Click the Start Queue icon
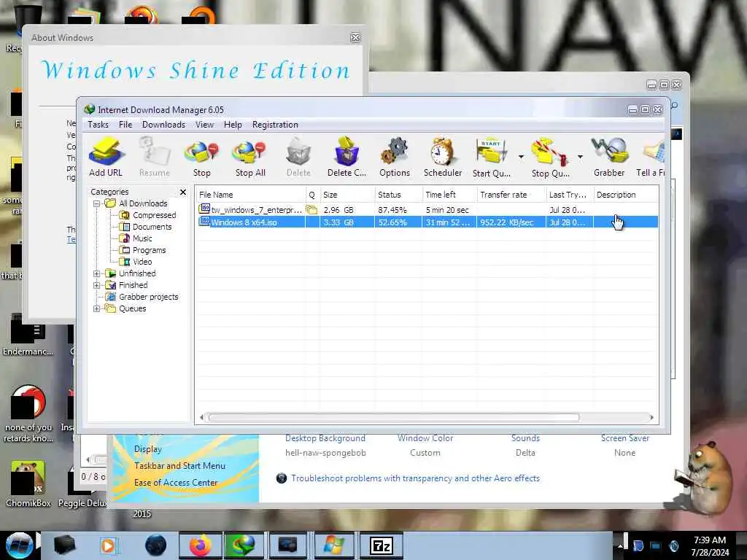The image size is (747, 560). tap(491, 157)
